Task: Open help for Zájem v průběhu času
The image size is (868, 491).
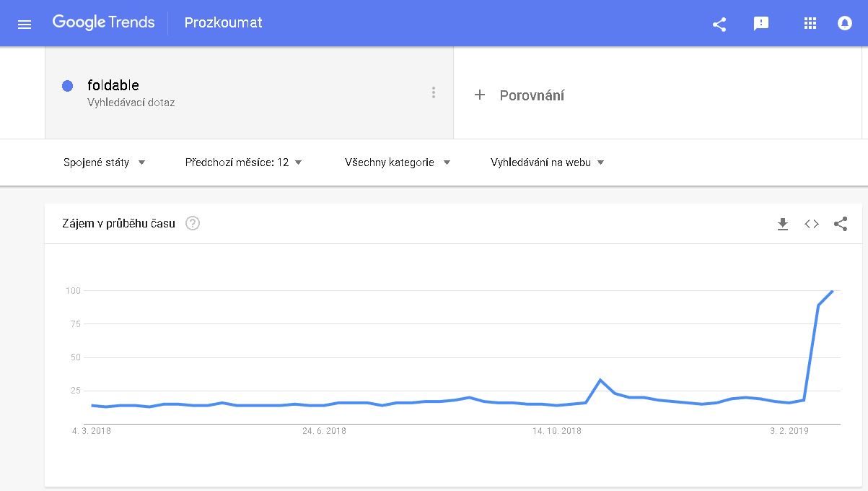Action: point(193,223)
